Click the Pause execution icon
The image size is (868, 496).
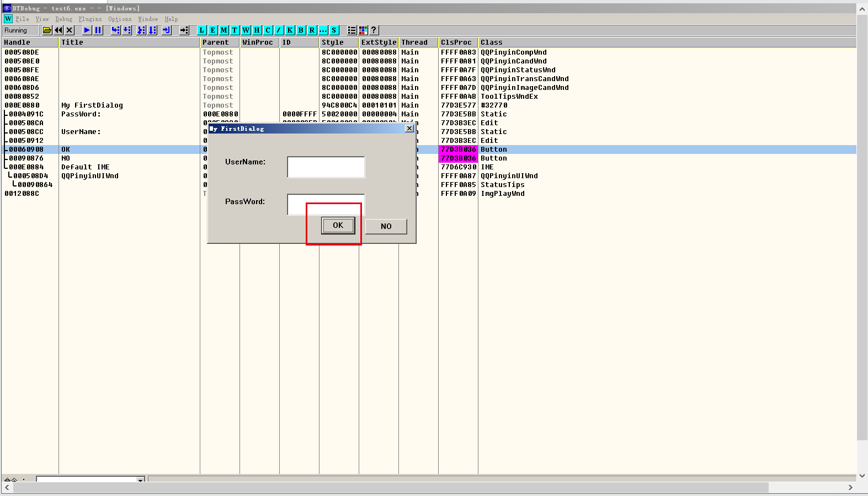[x=98, y=30]
